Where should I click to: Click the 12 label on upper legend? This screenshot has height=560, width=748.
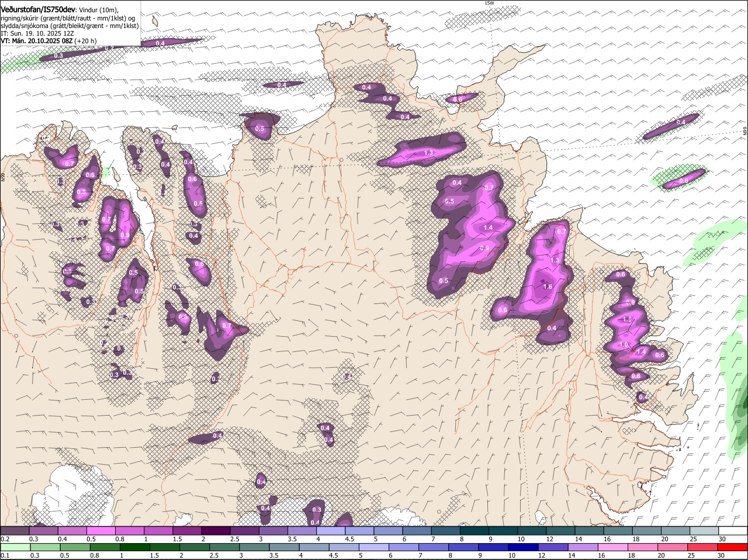coord(549,539)
